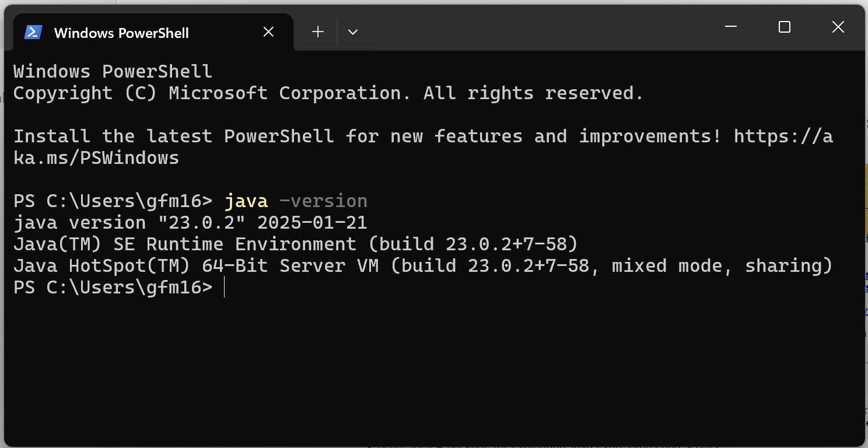Click the Windows PowerShell header text in terminal

click(x=113, y=71)
